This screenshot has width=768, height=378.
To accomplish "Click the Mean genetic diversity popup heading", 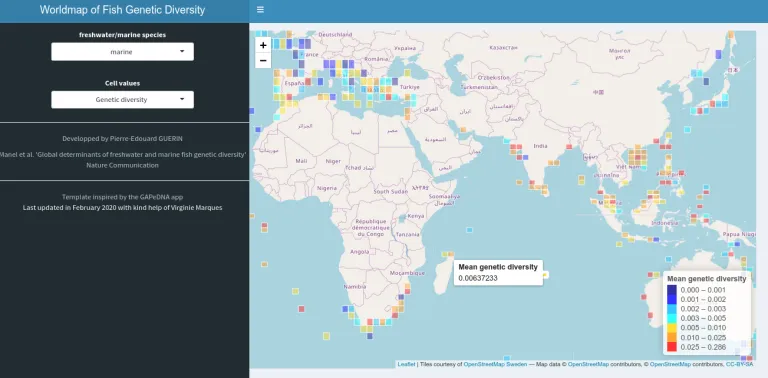I will (498, 267).
